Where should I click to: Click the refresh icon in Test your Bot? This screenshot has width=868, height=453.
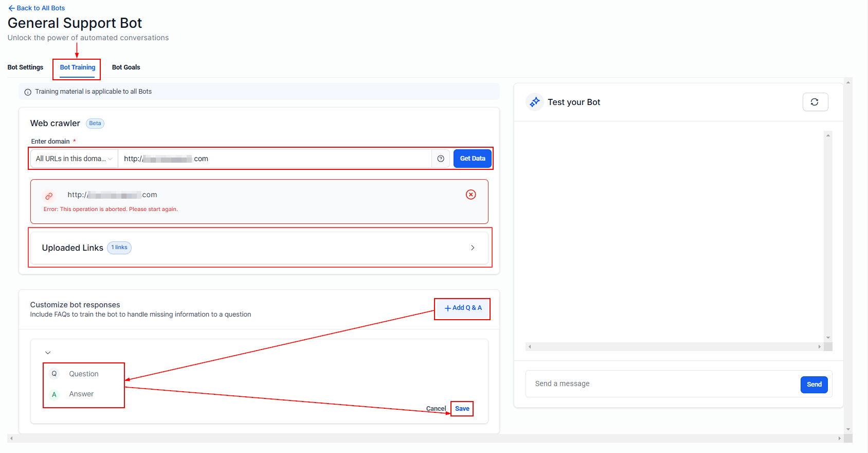click(815, 102)
